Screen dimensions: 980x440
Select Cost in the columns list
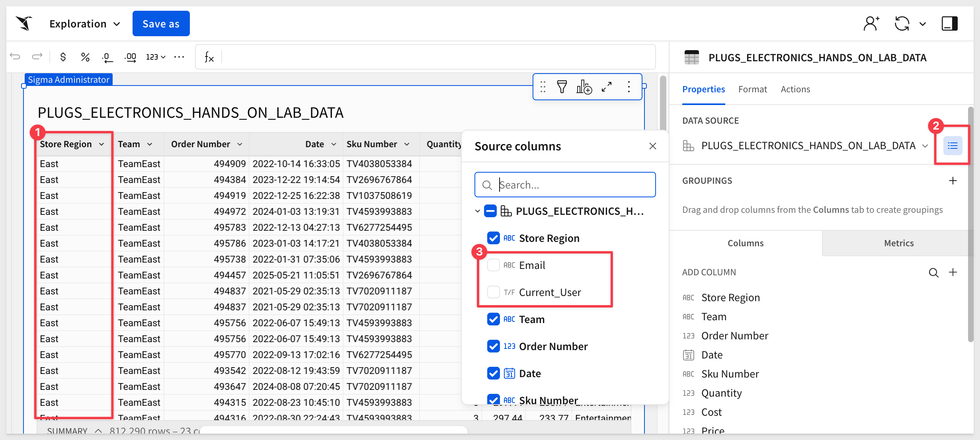711,412
